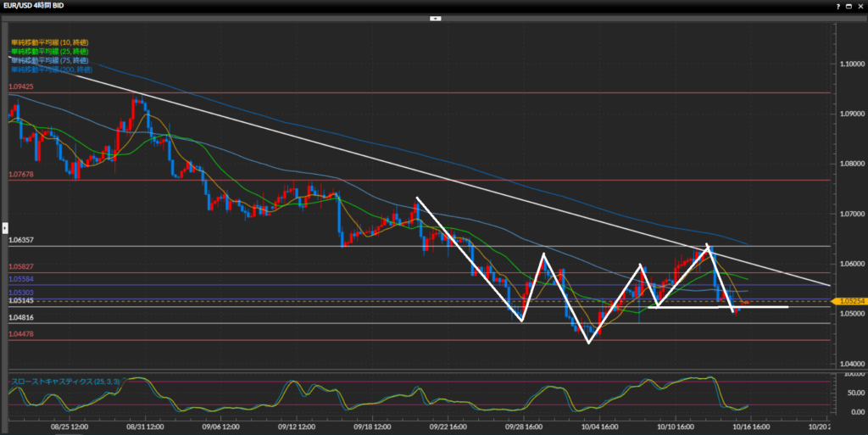This screenshot has height=435, width=868.
Task: Click the maximize window icon
Action: pyautogui.click(x=849, y=5)
